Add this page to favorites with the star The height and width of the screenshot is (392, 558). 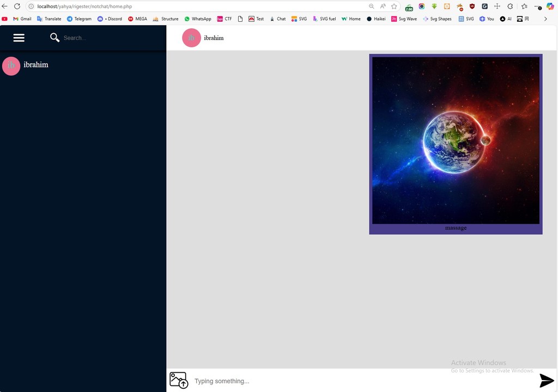tap(394, 7)
